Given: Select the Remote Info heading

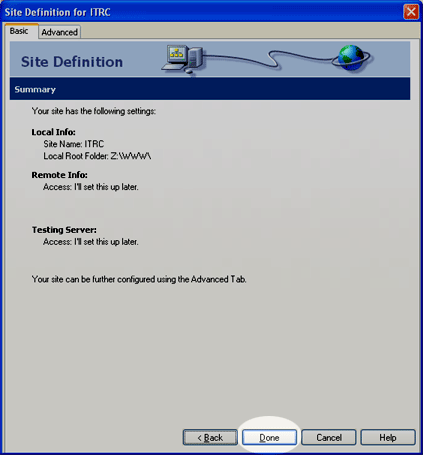Looking at the screenshot, I should 60,175.
